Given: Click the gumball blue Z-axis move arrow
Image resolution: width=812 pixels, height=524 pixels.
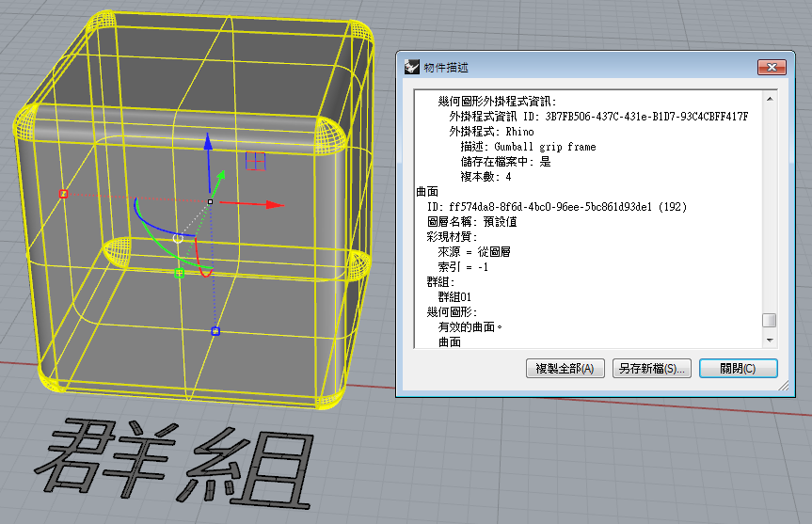Looking at the screenshot, I should [x=208, y=142].
